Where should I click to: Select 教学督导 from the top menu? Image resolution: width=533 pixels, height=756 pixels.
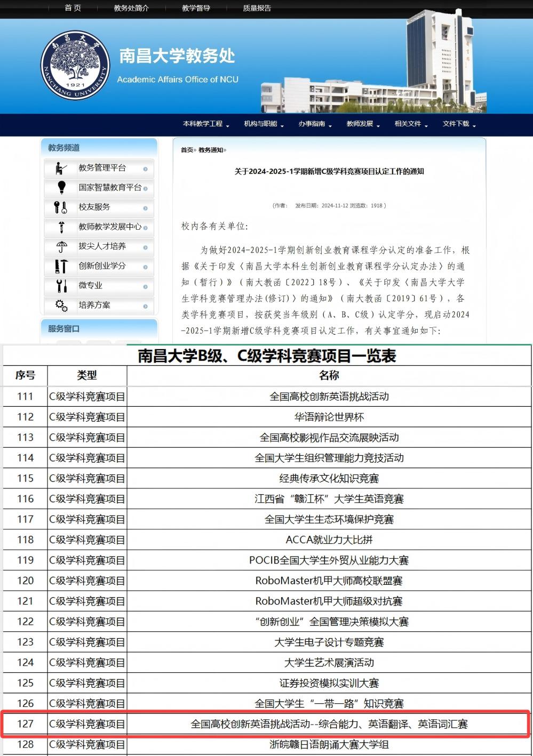[x=196, y=8]
